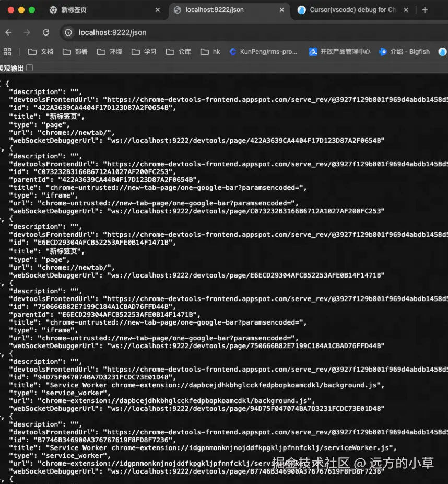Open the 环境 bookmark folder

[110, 52]
